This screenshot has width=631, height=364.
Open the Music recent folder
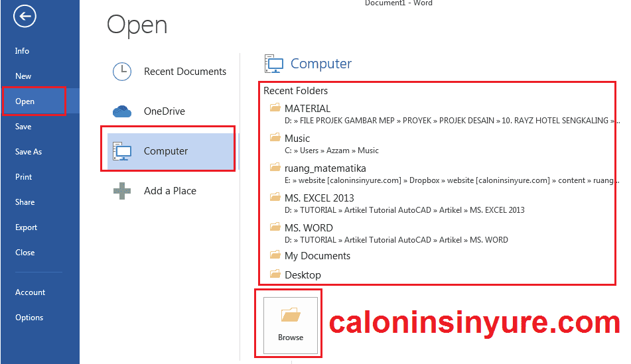pos(297,139)
